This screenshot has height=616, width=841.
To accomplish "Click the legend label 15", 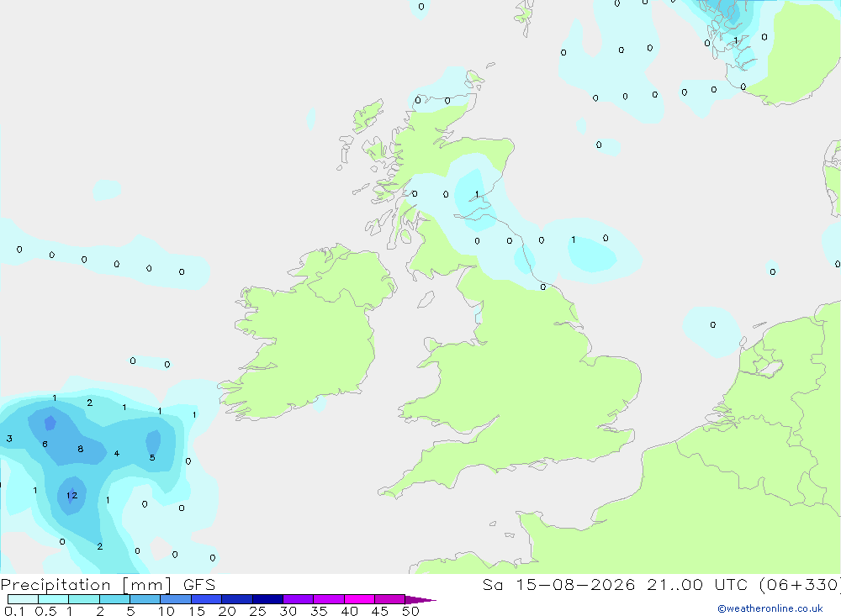I will click(196, 611).
